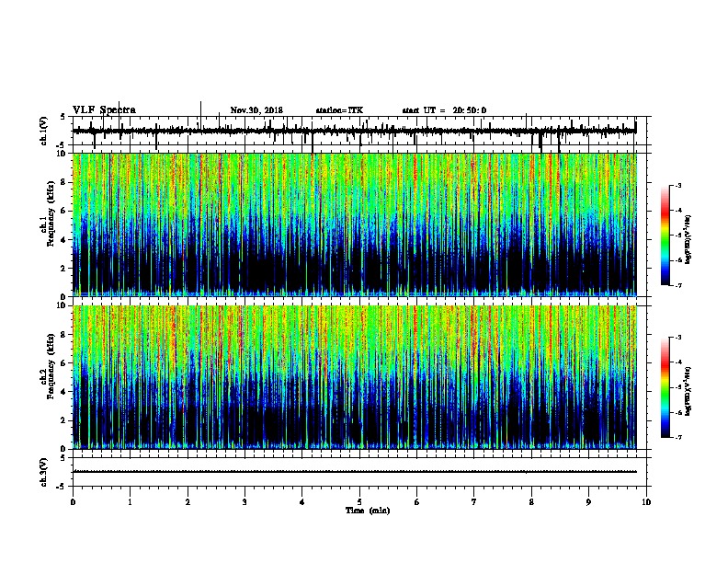Click the '-7' label on ch.2 colorbar
This screenshot has width=728, height=563.
[678, 438]
